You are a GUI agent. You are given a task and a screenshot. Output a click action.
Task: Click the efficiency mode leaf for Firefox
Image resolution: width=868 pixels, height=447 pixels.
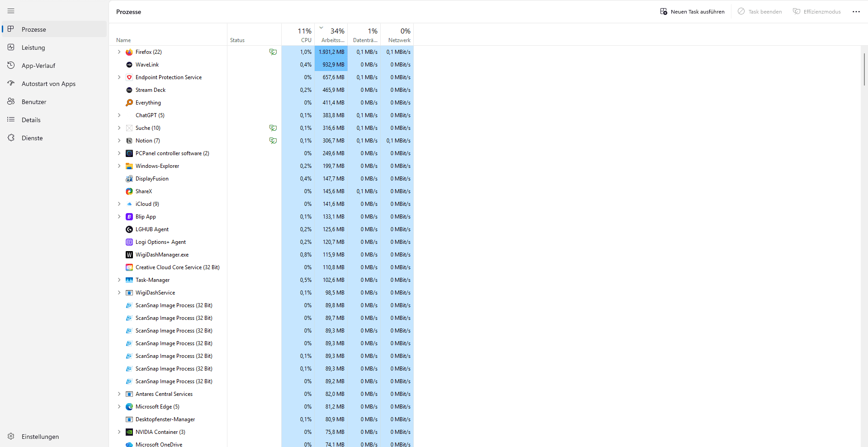tap(273, 52)
